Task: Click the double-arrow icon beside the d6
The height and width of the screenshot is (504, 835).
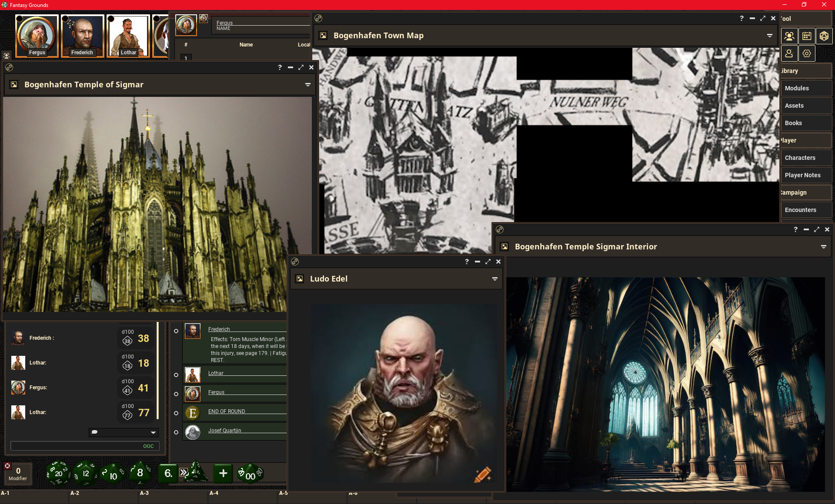Action: coord(184,473)
